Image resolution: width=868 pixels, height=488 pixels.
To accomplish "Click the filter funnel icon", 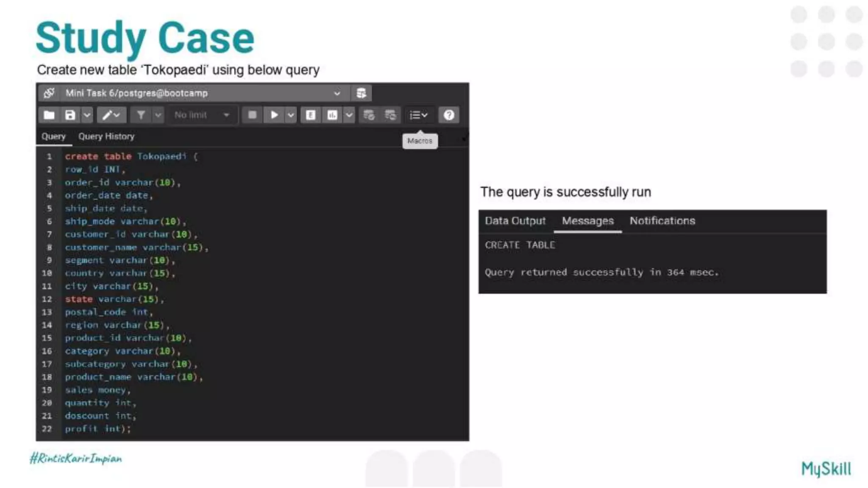I will pos(141,115).
